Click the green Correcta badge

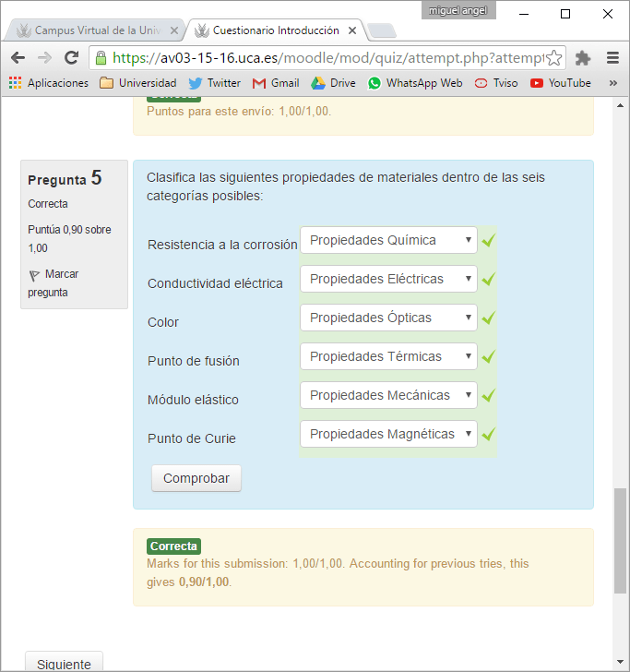pyautogui.click(x=173, y=546)
